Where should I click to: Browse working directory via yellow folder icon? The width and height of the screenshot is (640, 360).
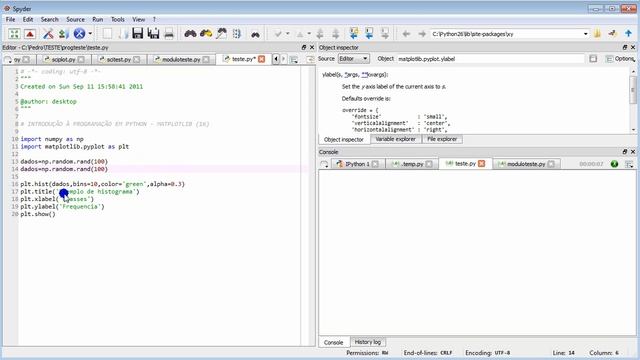[598, 34]
